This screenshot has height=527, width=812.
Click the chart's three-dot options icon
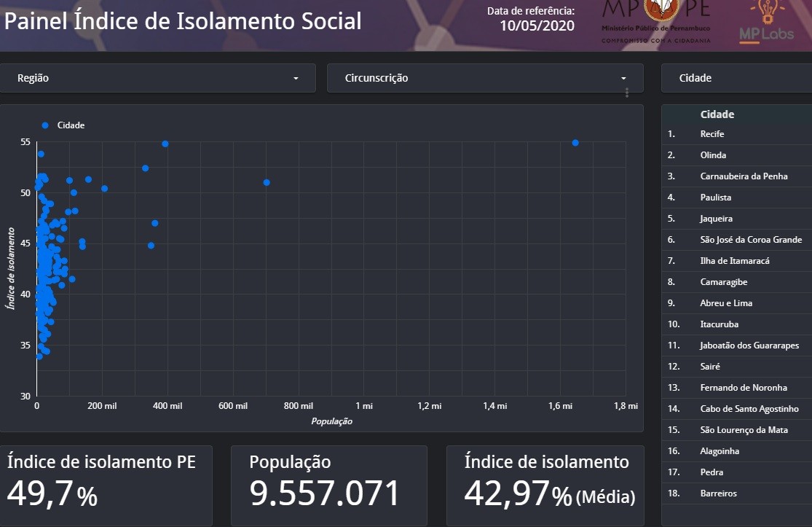[626, 93]
